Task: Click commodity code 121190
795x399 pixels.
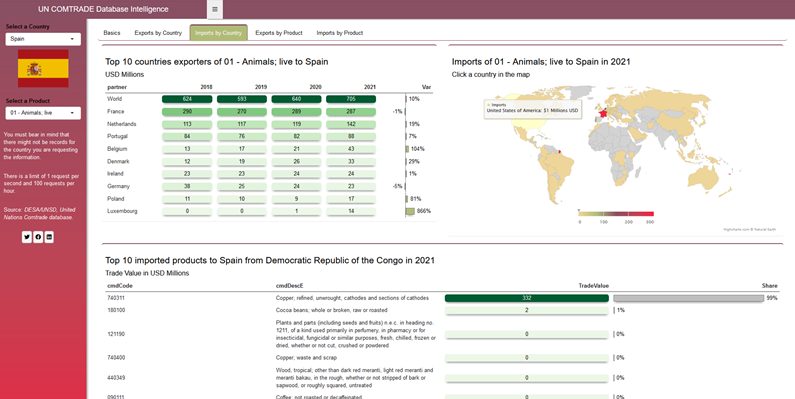Action: click(116, 334)
